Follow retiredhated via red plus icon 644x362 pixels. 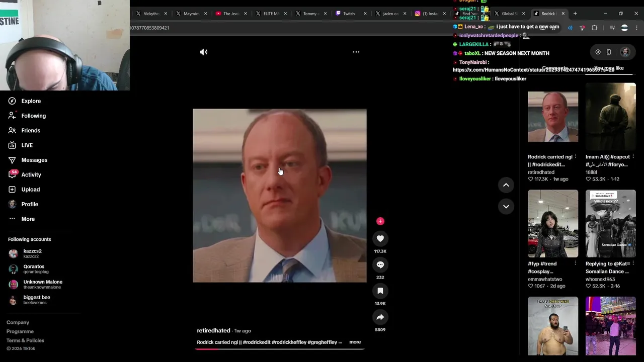pos(380,221)
